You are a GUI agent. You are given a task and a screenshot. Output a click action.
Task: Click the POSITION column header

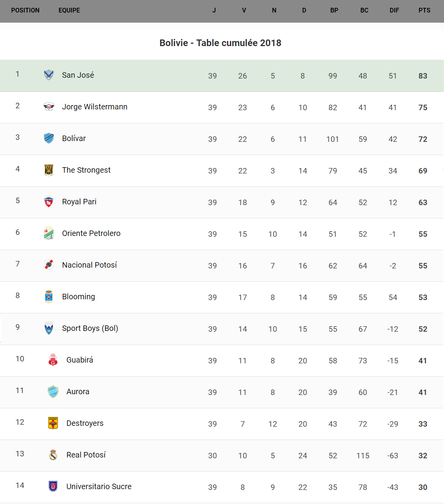(25, 11)
